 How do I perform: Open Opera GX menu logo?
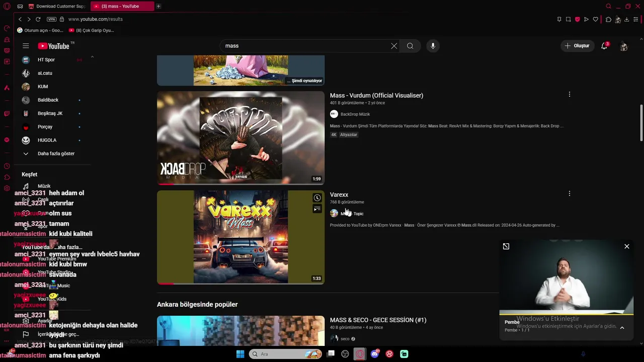tap(7, 6)
